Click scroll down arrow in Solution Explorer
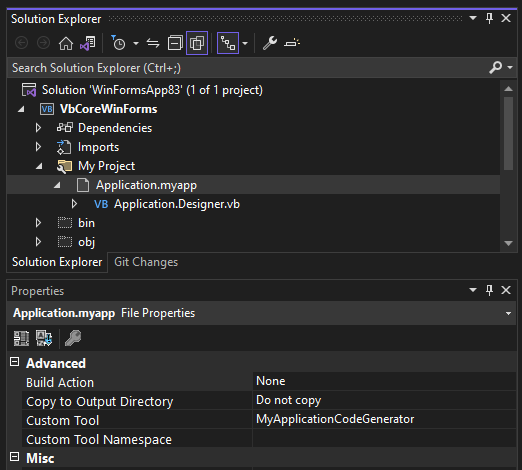The height and width of the screenshot is (470, 522). [x=508, y=243]
